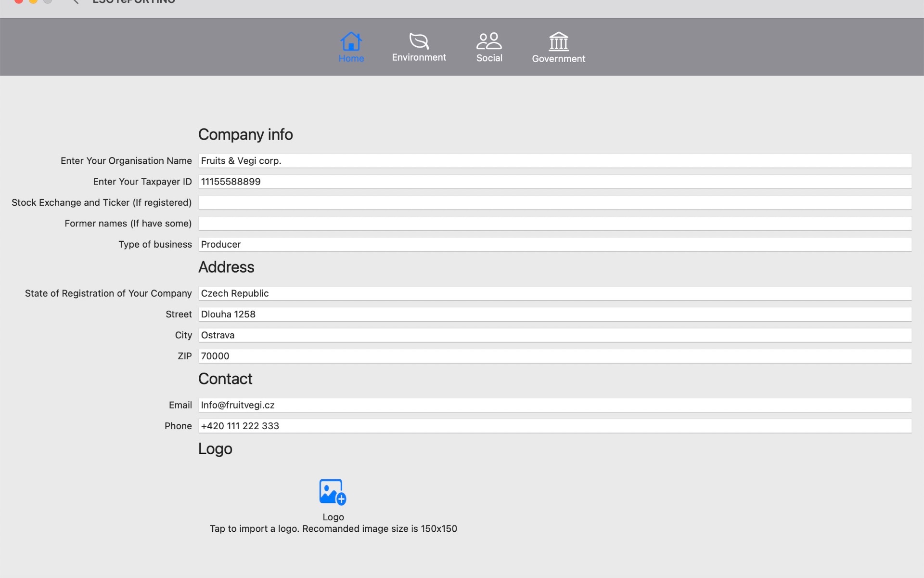This screenshot has height=578, width=924.
Task: Click the back chevron in title bar
Action: coord(75,2)
